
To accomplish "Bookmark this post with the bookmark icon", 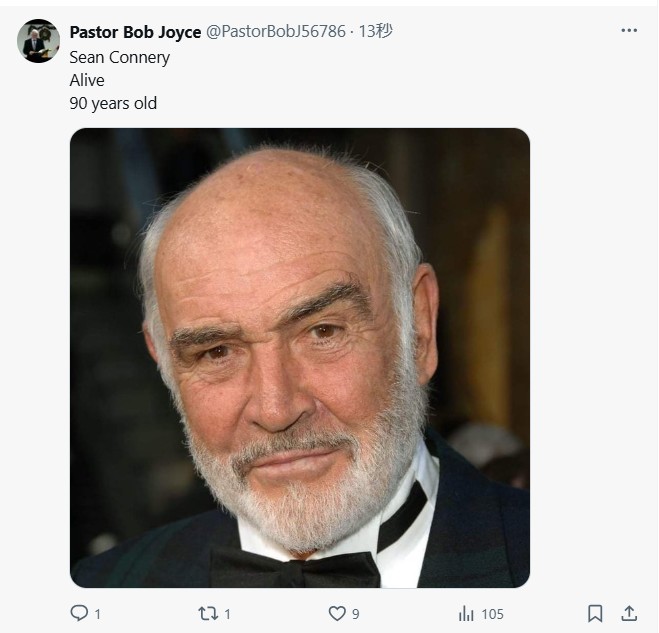I will [595, 613].
